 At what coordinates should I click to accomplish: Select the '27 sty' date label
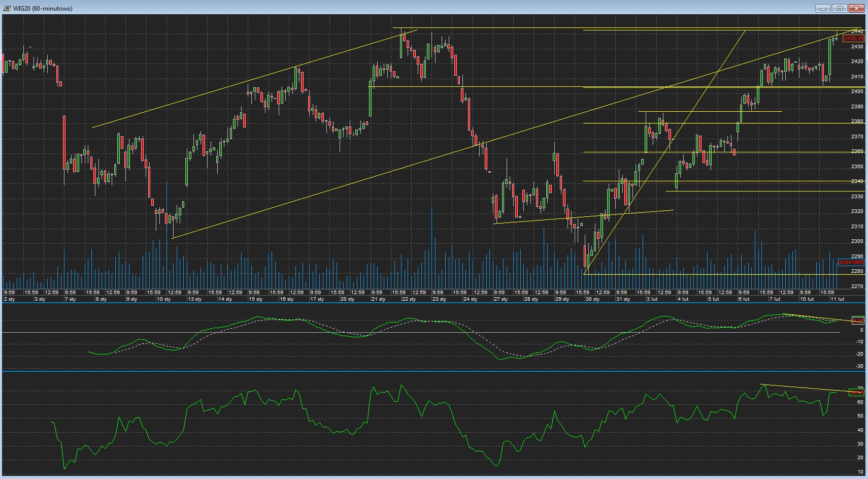[x=500, y=299]
